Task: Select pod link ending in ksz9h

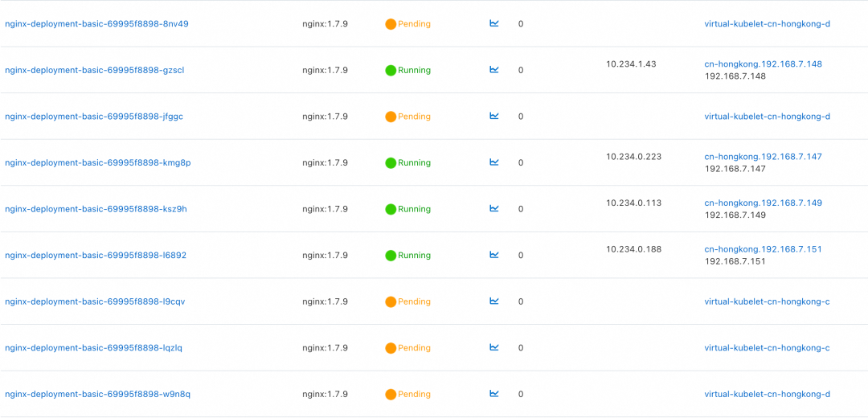Action: (x=96, y=209)
